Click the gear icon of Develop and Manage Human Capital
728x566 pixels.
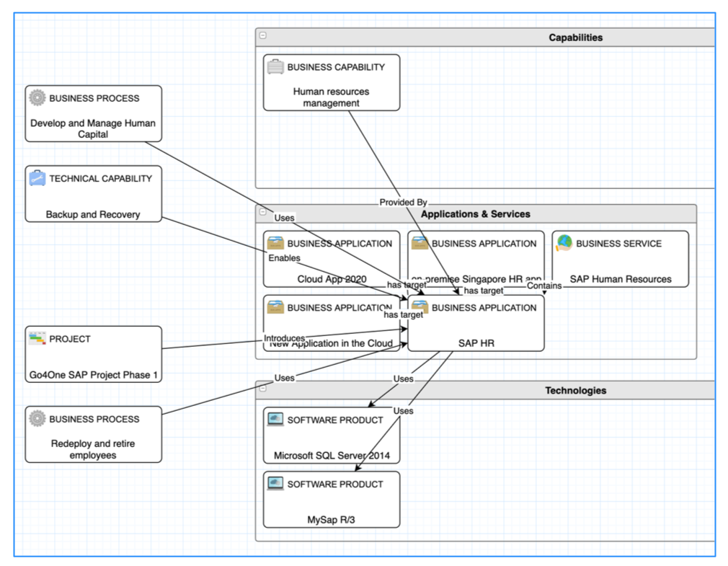37,97
